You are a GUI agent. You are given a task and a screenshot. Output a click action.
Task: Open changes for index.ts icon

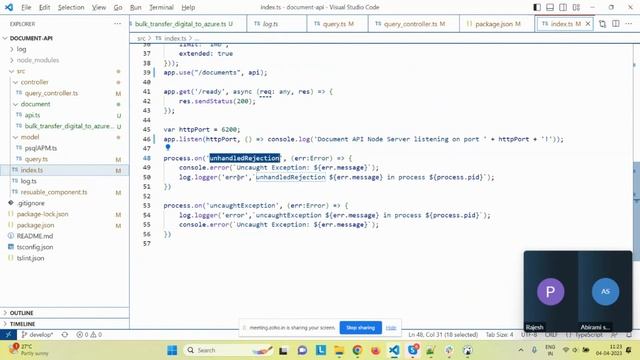click(602, 24)
